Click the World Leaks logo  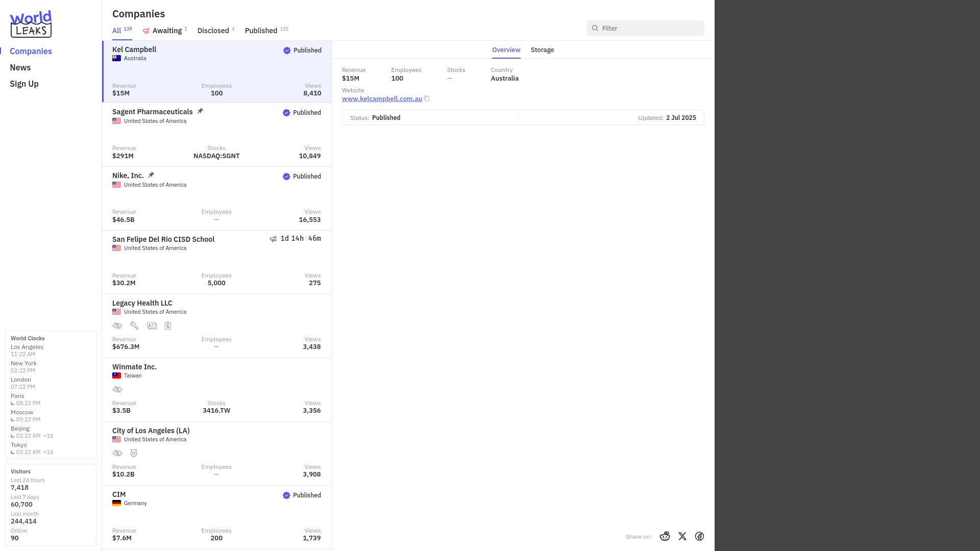click(x=31, y=24)
